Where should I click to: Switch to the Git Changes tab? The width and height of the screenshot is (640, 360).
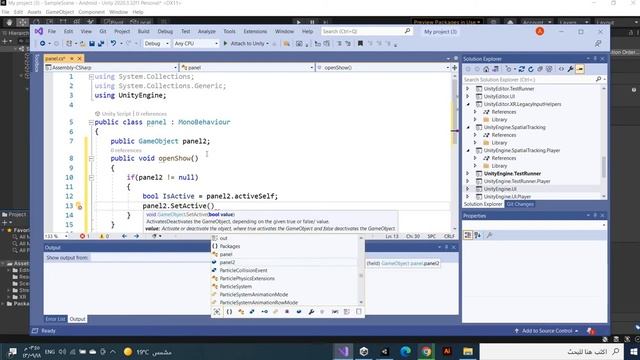tap(520, 204)
